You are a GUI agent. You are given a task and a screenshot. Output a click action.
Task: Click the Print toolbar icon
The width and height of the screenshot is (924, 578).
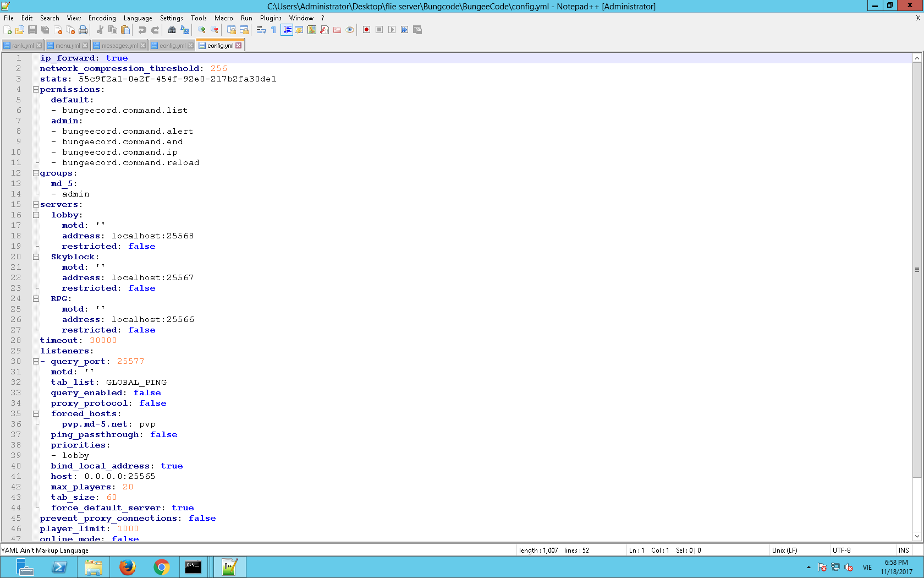click(x=83, y=30)
